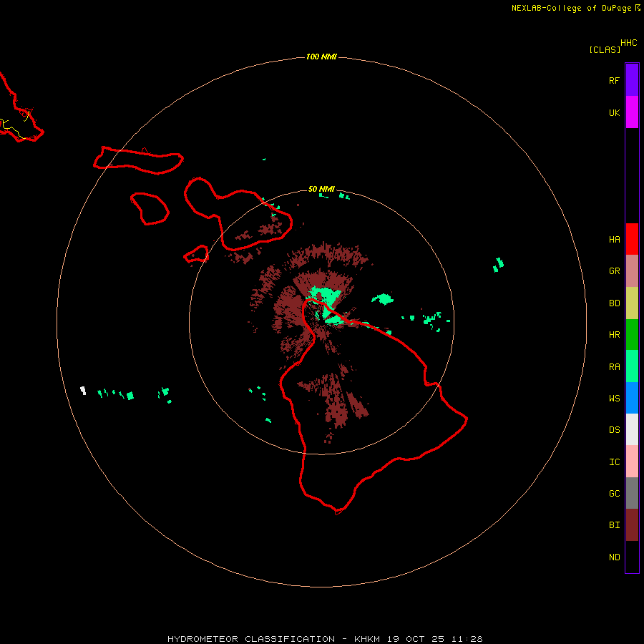Click the GC legend label
The image size is (644, 644).
tap(614, 494)
